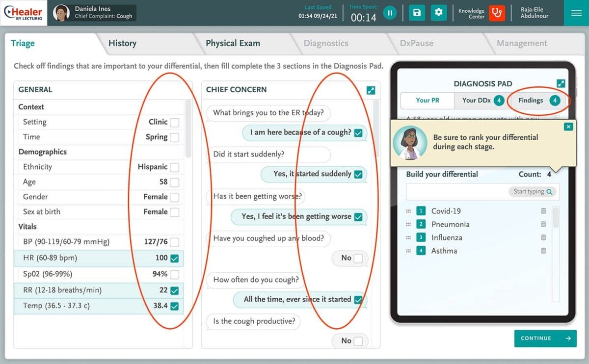Remove Influenza with its trash icon
Image resolution: width=589 pixels, height=364 pixels.
(543, 237)
